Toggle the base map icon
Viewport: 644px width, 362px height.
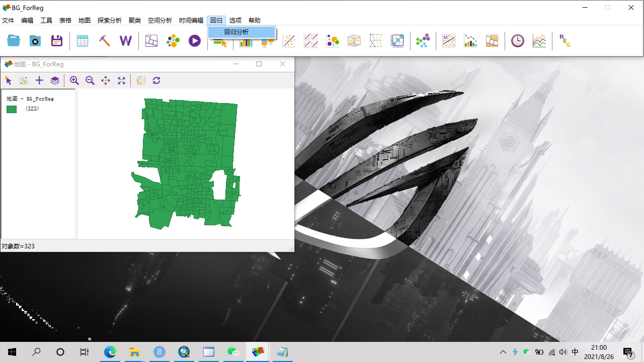[141, 80]
